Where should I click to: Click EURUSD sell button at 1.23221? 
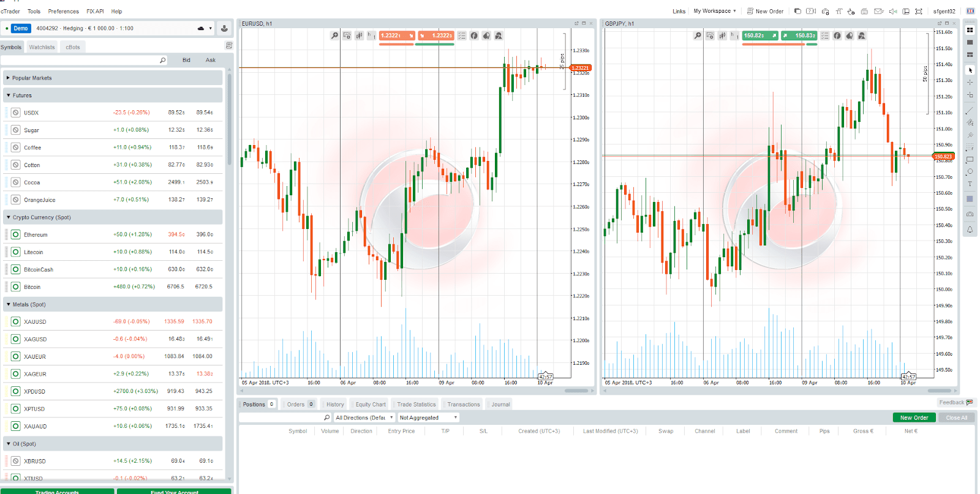coord(396,36)
